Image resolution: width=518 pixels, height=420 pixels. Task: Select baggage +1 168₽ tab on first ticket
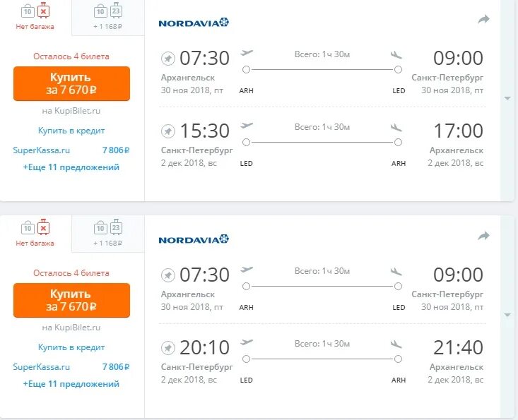108,17
